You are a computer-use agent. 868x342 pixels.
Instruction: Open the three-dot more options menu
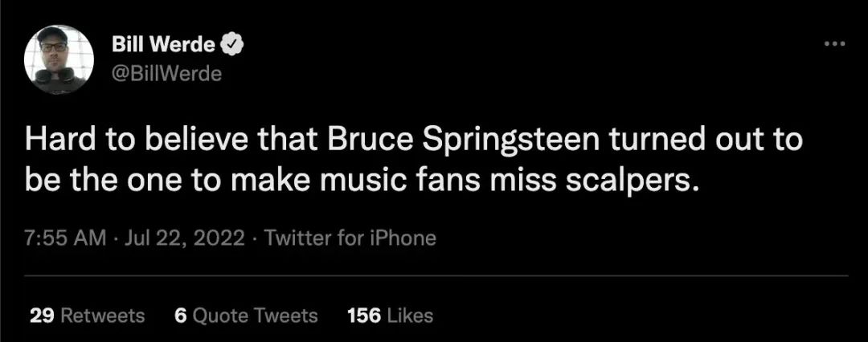(x=836, y=44)
